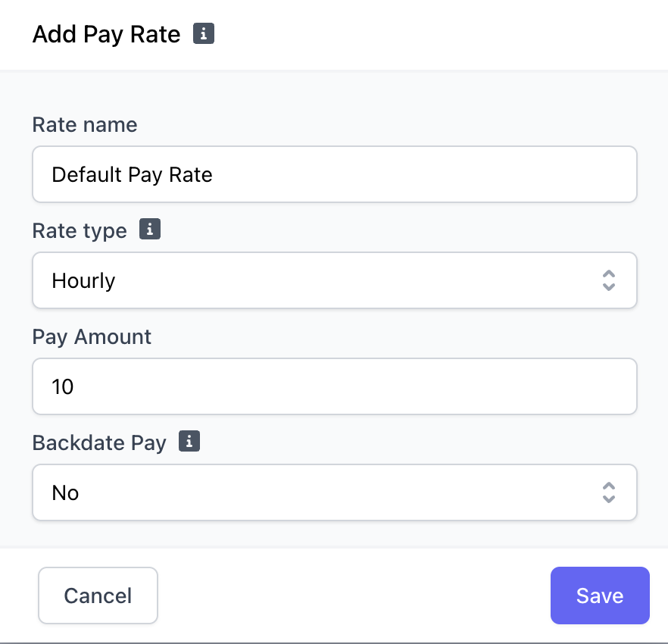Click the up-down arrows in Rate type selector
The height and width of the screenshot is (644, 668).
pos(608,280)
